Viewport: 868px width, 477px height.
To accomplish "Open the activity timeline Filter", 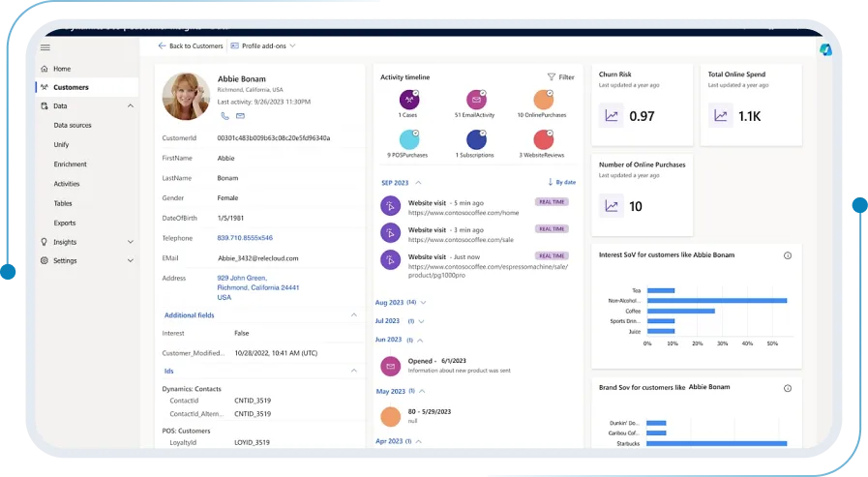I will click(561, 76).
